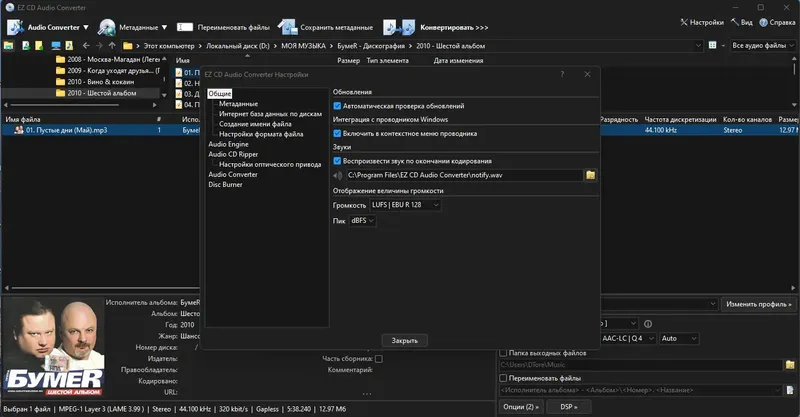Click the computer monitor icon in the navigation bar

[x=56, y=45]
